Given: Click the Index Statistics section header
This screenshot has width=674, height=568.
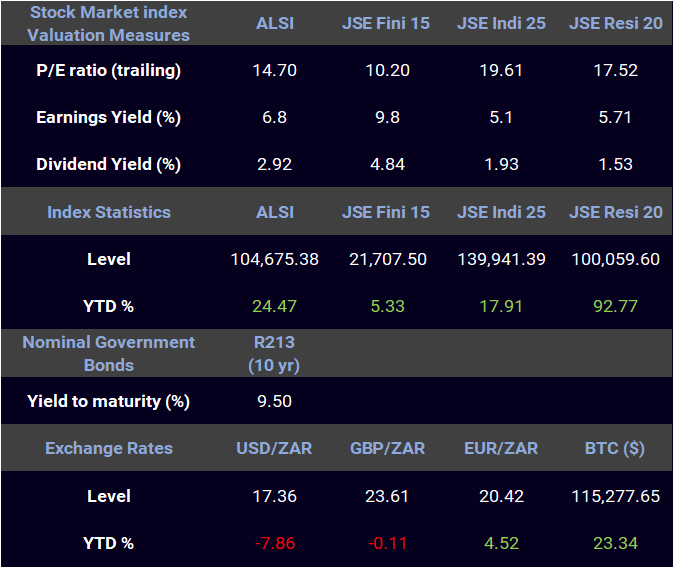Looking at the screenshot, I should 109,212.
